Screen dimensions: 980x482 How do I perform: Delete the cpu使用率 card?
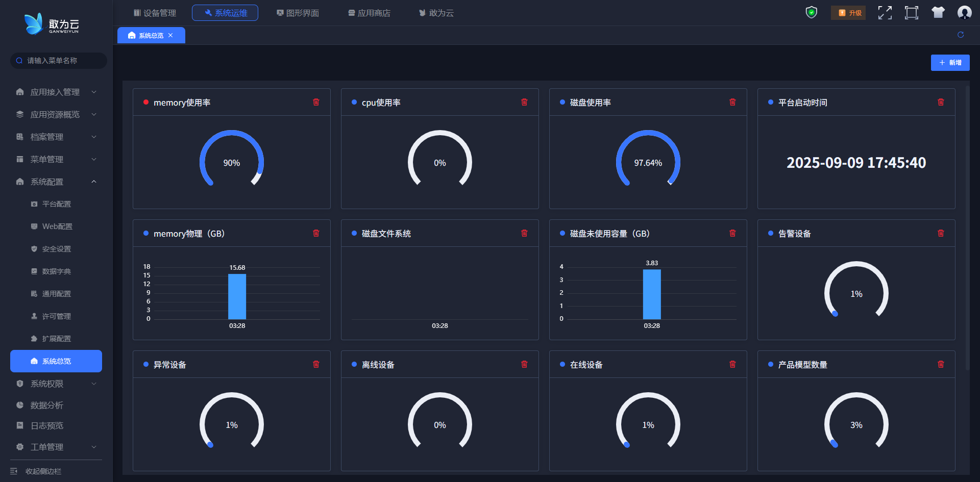pos(524,102)
